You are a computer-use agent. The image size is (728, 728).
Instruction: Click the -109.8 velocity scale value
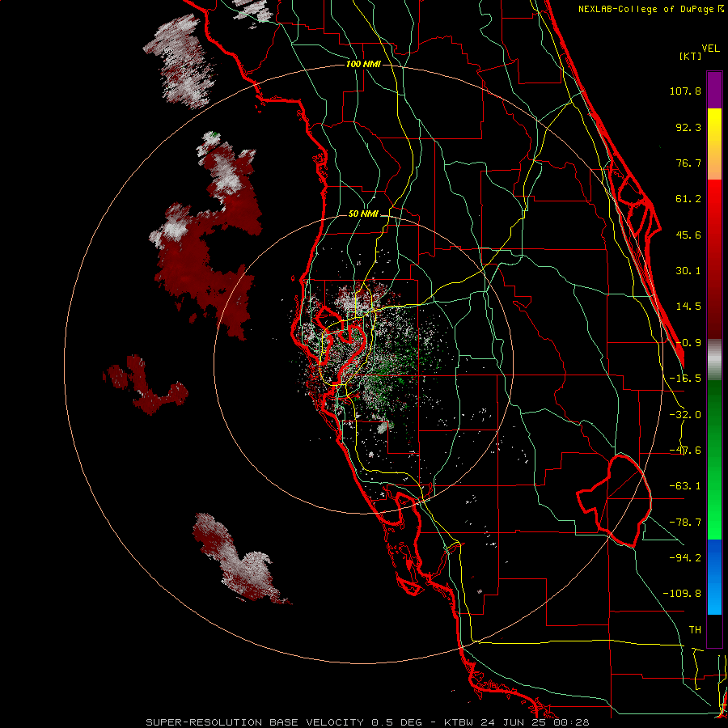pyautogui.click(x=682, y=594)
